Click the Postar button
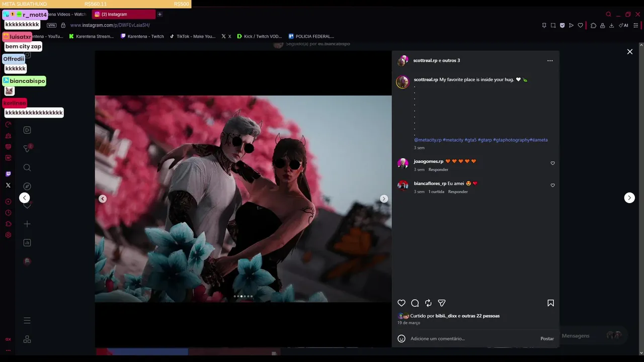 [547, 338]
